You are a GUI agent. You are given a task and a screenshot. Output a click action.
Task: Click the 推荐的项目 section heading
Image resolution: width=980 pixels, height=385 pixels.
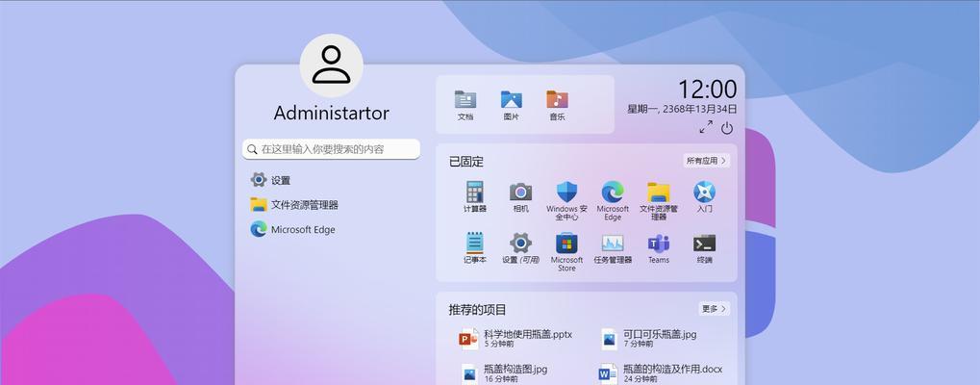[478, 309]
